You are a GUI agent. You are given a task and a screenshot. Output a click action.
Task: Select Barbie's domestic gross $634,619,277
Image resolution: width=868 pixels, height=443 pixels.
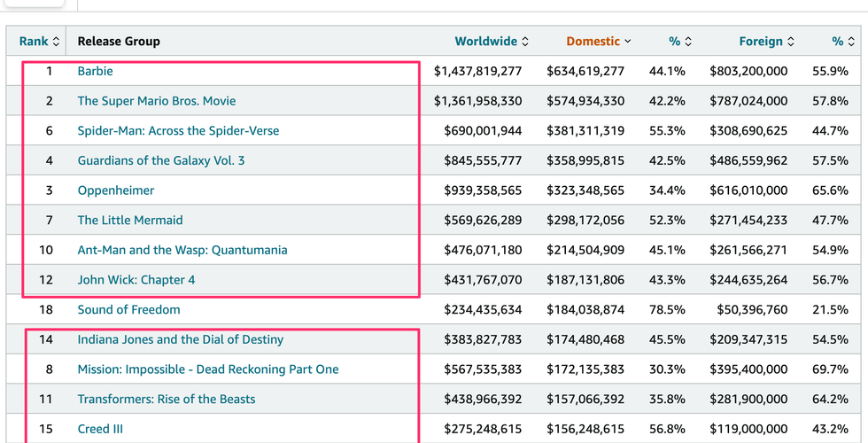tap(585, 71)
